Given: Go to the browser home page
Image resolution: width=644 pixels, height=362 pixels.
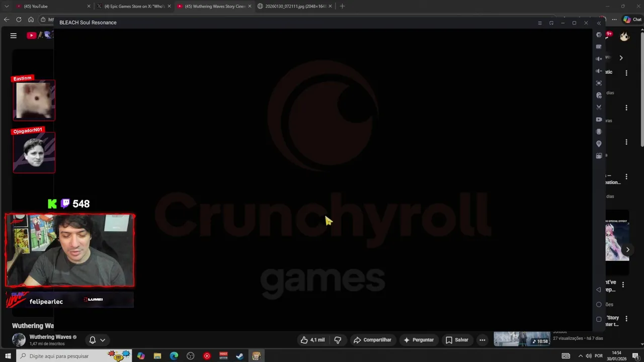Looking at the screenshot, I should tap(31, 20).
